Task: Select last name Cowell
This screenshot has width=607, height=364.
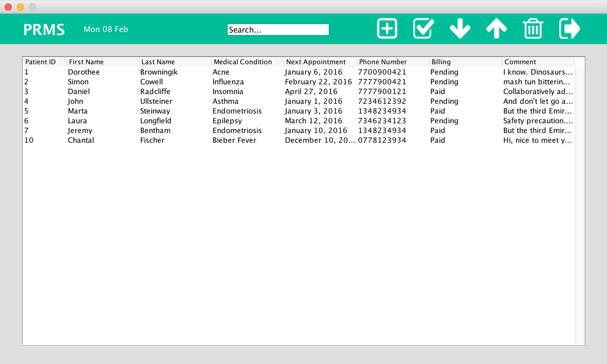Action: click(x=151, y=82)
